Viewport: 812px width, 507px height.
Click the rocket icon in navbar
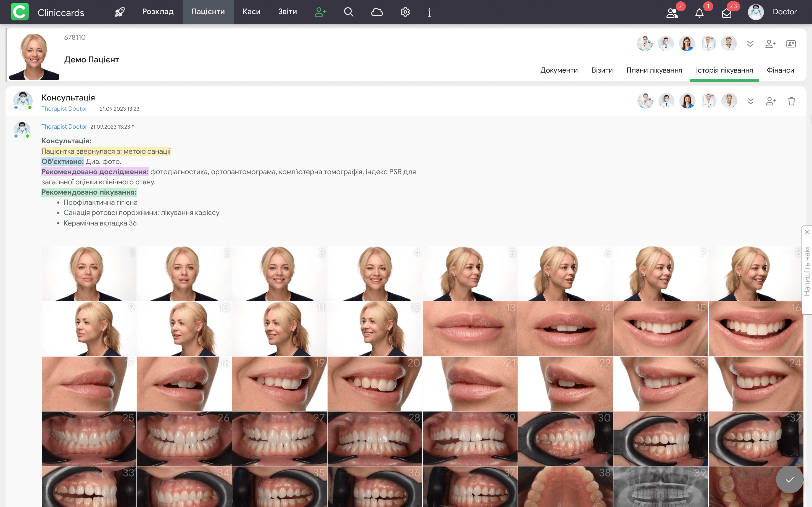point(120,12)
